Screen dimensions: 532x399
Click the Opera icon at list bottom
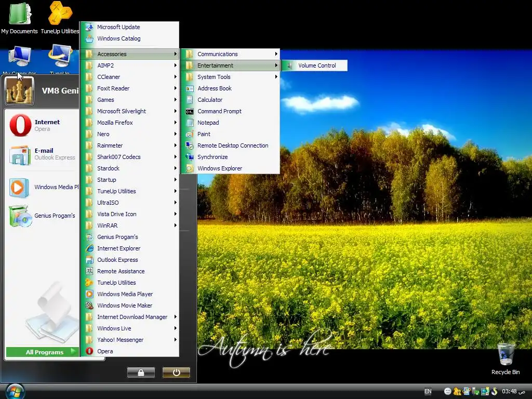(89, 351)
